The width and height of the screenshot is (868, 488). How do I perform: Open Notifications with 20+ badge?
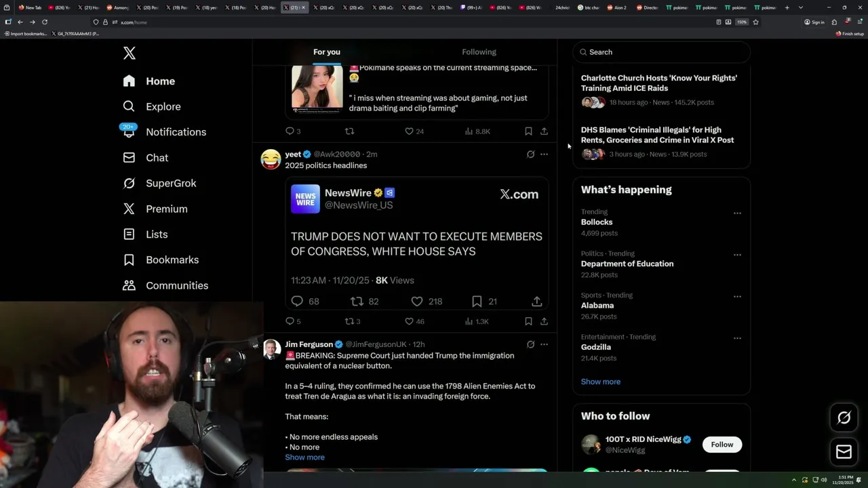[x=164, y=132]
